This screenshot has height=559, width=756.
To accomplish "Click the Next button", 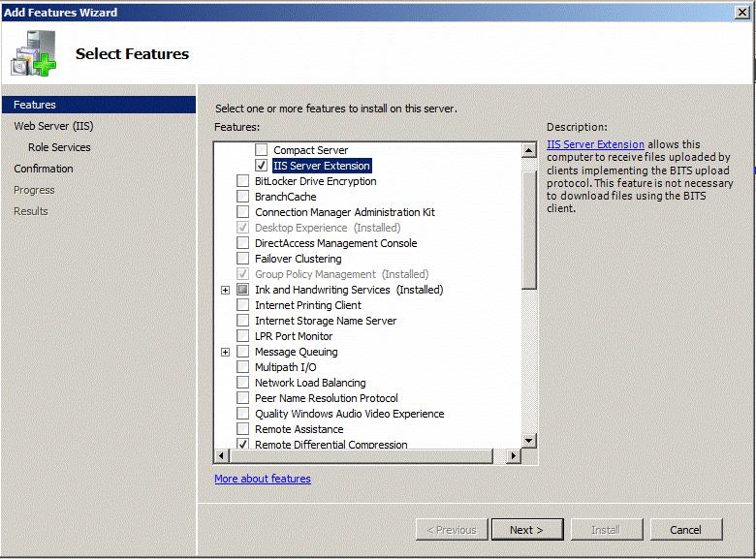I will [x=527, y=530].
